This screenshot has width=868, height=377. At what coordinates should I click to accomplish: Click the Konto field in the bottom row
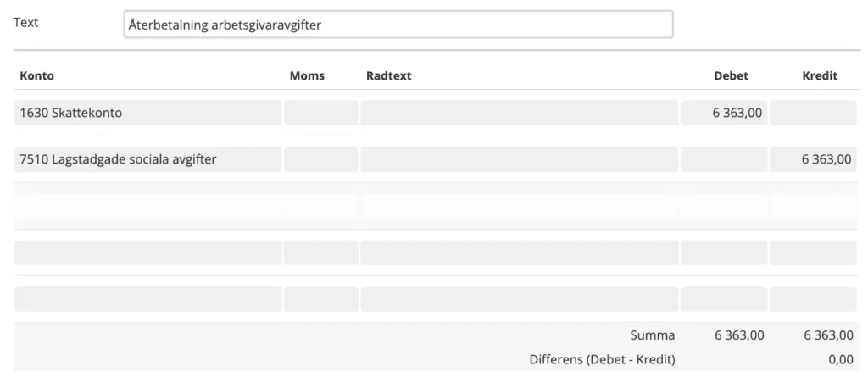148,299
